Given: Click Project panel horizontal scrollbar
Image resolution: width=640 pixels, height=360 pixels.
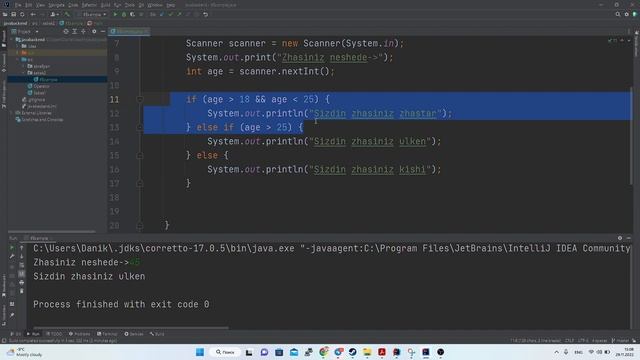Looking at the screenshot, I should coord(51,231).
